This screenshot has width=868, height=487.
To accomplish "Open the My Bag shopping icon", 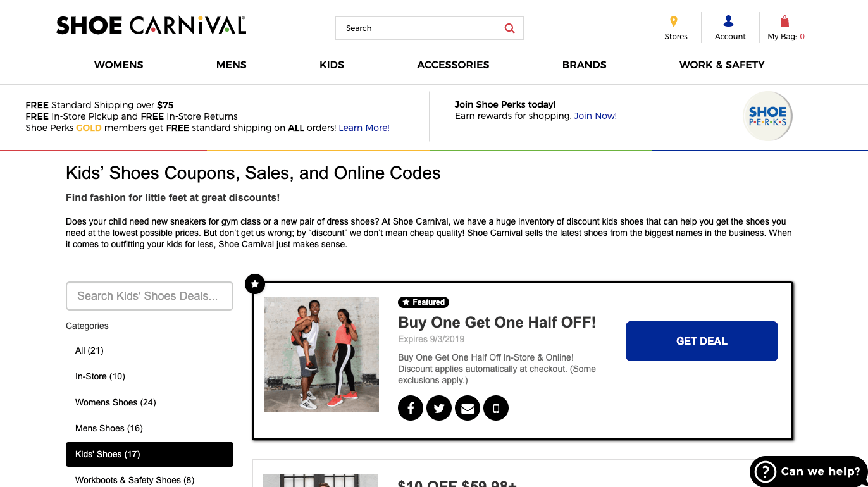I will coord(784,21).
